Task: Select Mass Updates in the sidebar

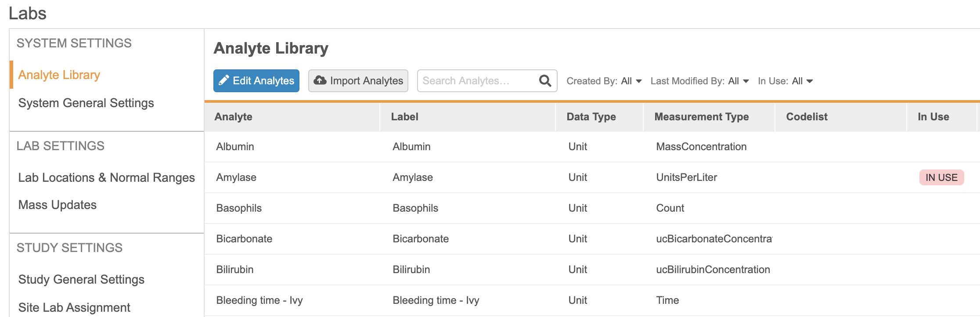Action: click(58, 205)
